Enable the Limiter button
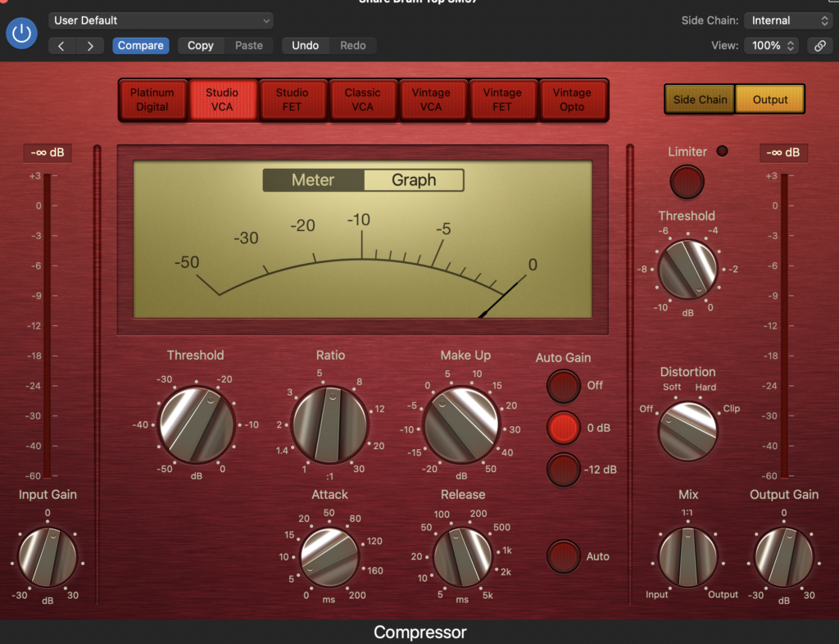This screenshot has height=644, width=839. click(x=687, y=182)
